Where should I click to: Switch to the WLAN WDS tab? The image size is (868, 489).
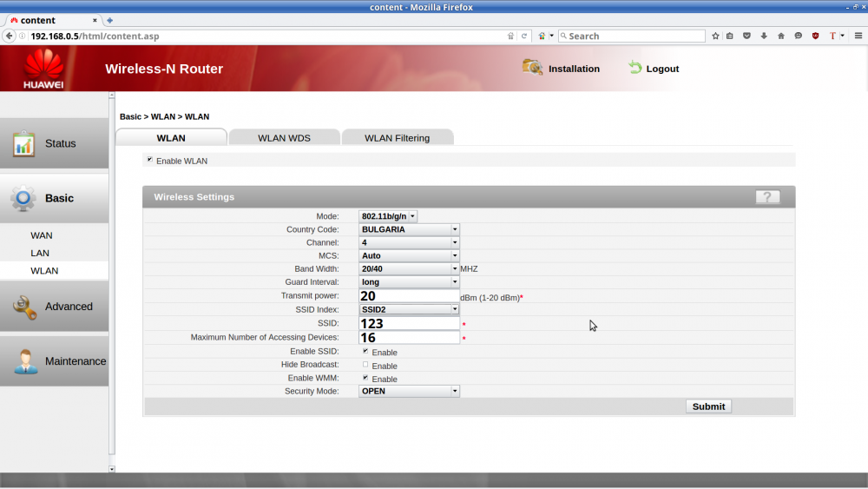pos(284,138)
